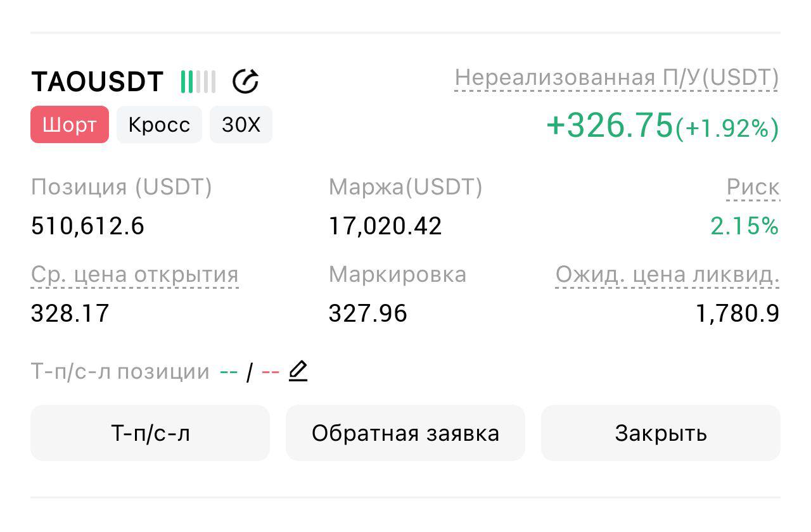The width and height of the screenshot is (811, 532).
Task: Tap the Ожид. цена ликвид. label
Action: click(x=667, y=275)
